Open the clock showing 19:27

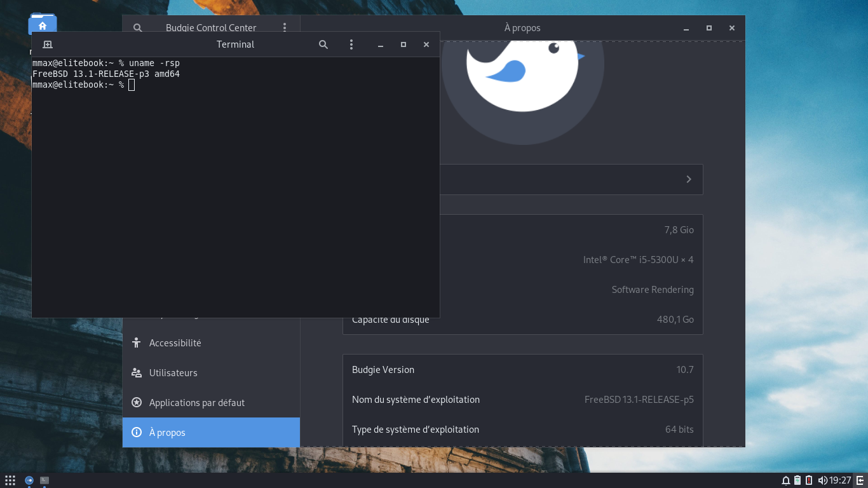point(840,480)
